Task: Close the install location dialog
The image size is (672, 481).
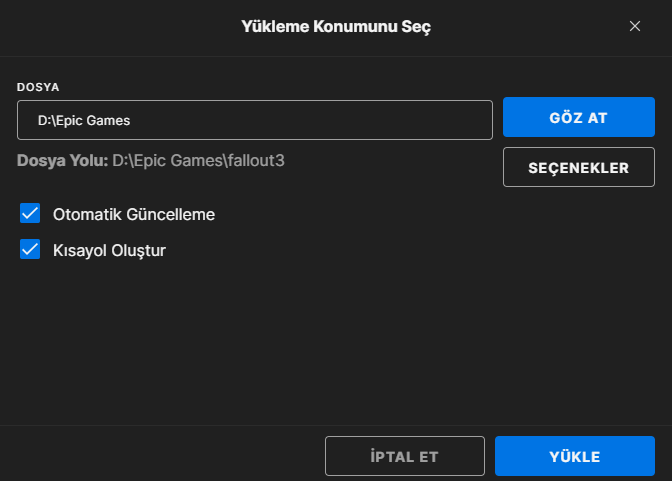Action: [x=634, y=26]
